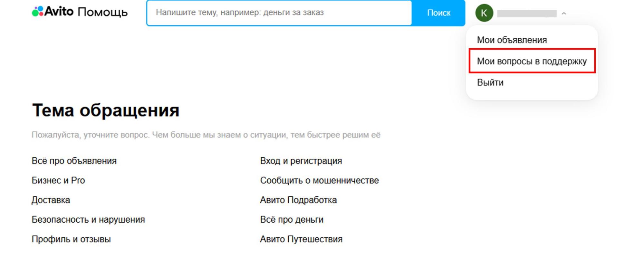
Task: Select the Профиль и отзывы topic
Action: point(71,239)
